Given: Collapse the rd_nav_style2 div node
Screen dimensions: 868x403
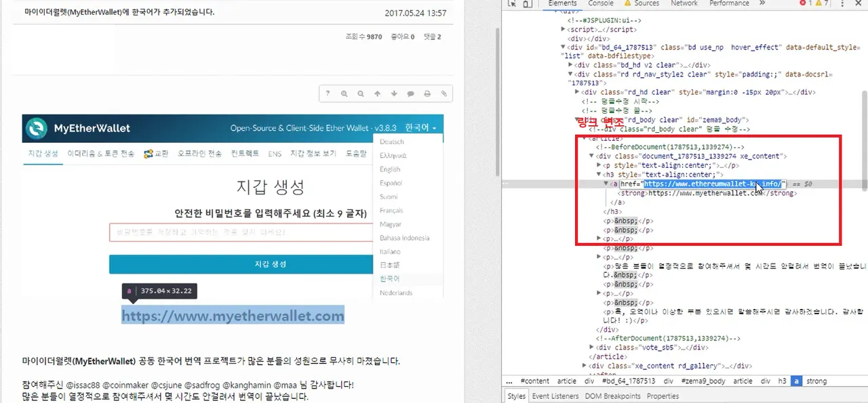Looking at the screenshot, I should tap(570, 74).
